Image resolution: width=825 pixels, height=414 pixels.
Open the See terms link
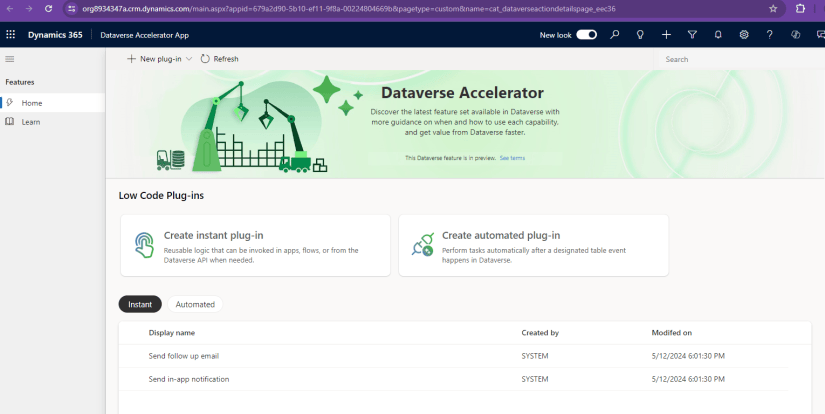(x=512, y=158)
